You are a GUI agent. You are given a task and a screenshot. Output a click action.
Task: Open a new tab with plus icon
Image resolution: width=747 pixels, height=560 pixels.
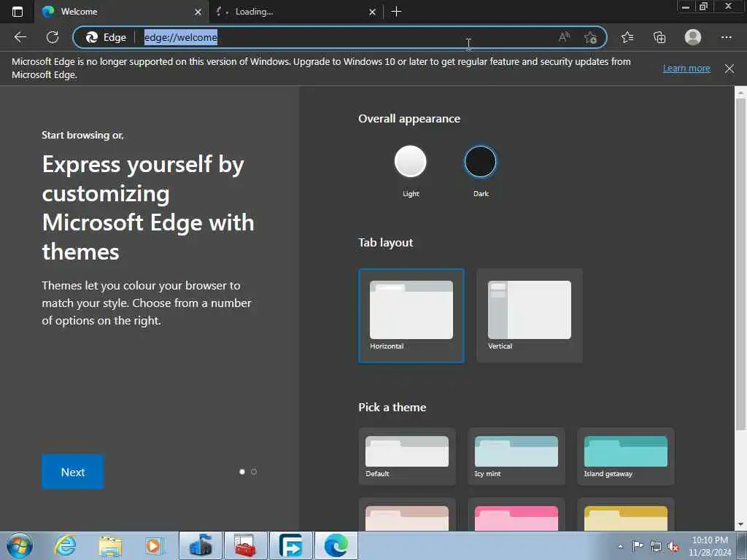(396, 12)
